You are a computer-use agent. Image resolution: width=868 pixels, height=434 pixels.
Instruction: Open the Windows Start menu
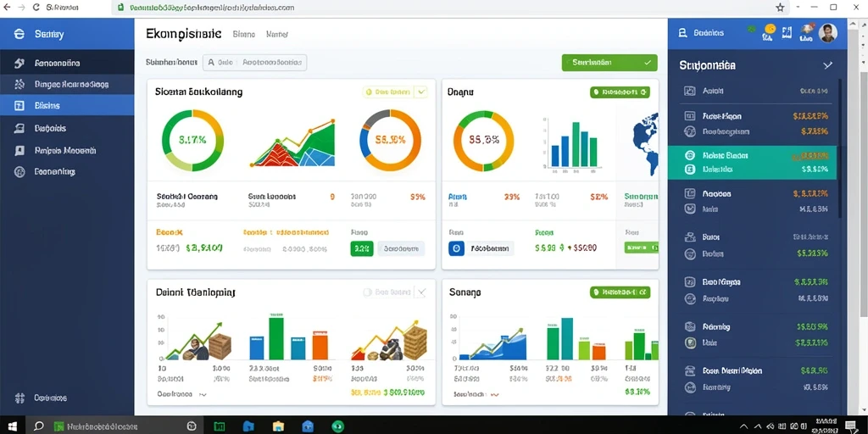tap(12, 426)
